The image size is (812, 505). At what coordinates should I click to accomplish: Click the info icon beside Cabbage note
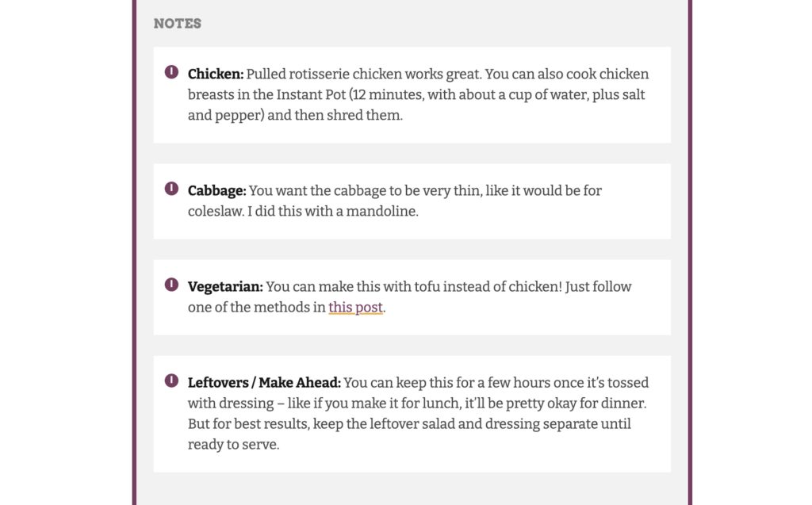coord(171,189)
